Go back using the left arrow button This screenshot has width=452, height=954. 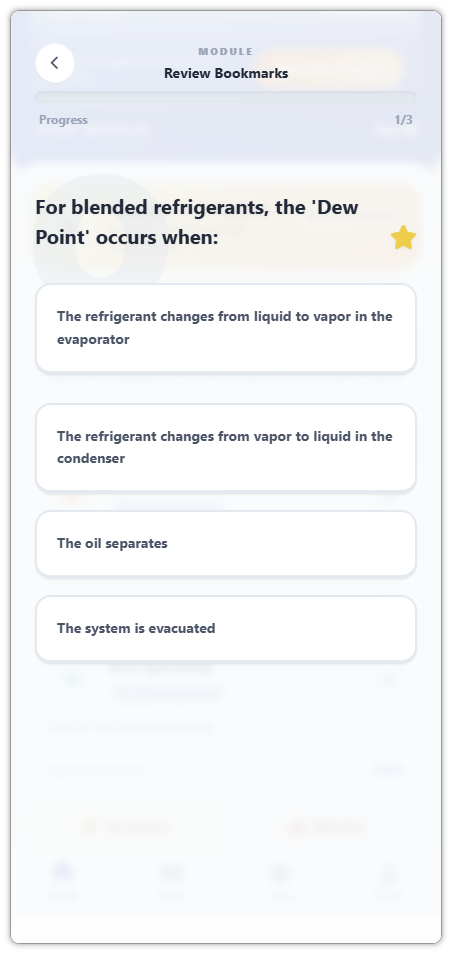coord(55,63)
